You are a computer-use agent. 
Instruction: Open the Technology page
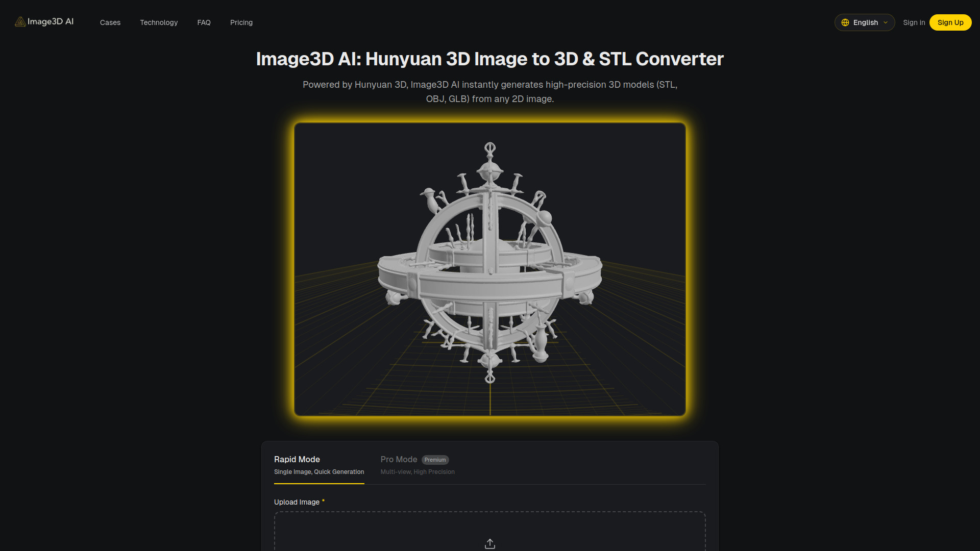point(159,22)
